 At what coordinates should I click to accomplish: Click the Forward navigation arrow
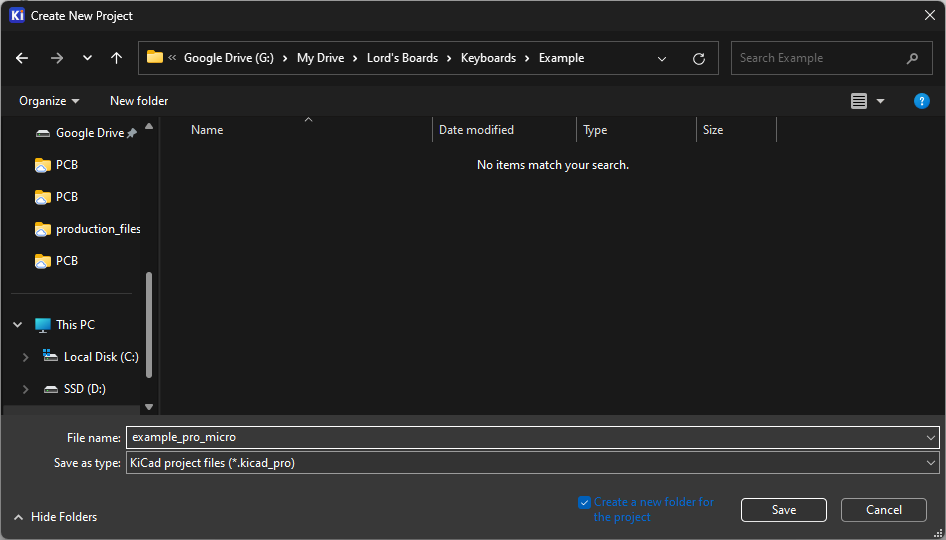[57, 58]
